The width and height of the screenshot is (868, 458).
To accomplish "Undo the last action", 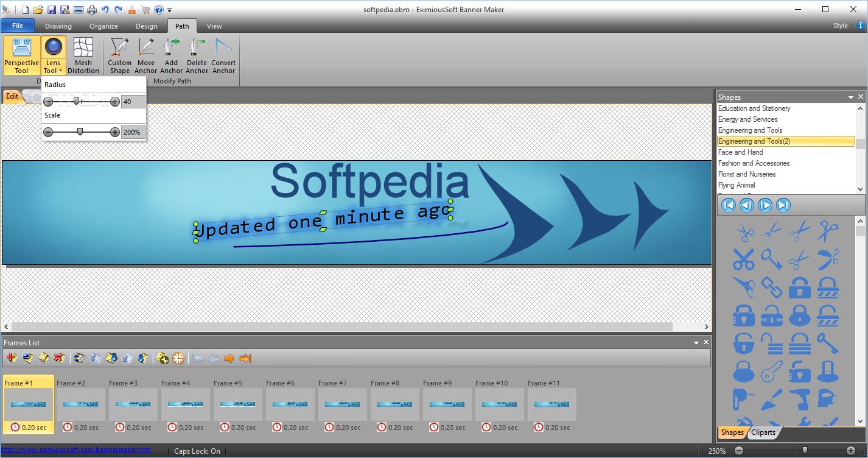I will click(105, 10).
